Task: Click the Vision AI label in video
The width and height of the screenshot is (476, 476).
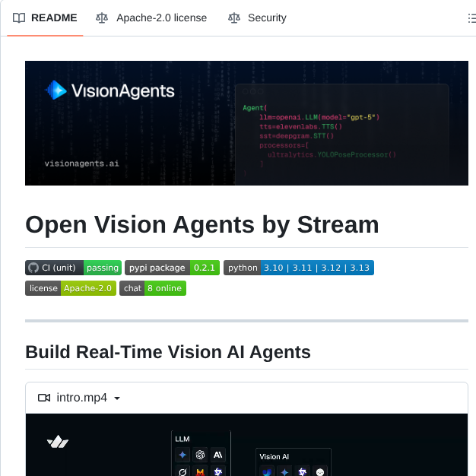Action: (x=274, y=456)
